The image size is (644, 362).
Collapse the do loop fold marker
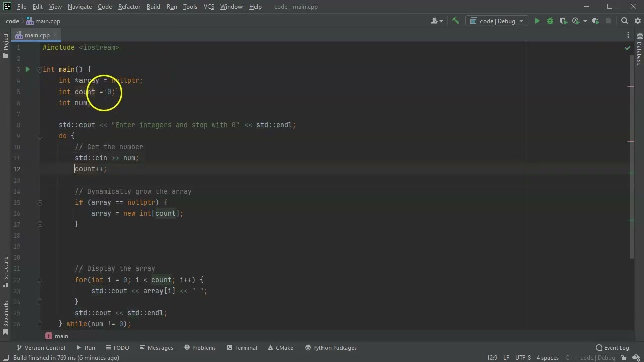point(40,136)
